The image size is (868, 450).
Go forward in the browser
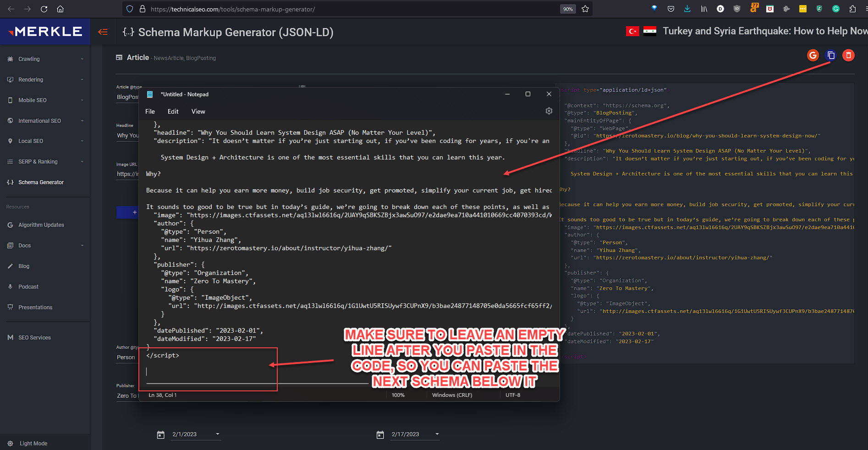27,9
